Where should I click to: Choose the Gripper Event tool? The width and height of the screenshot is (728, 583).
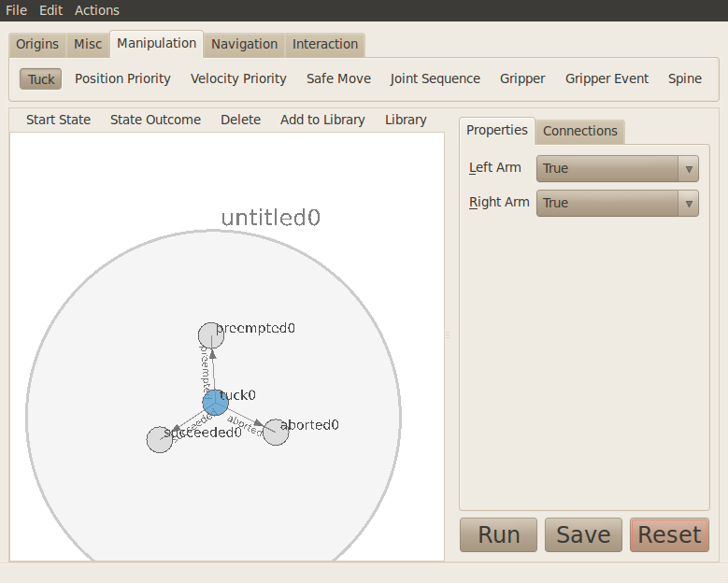[x=607, y=78]
